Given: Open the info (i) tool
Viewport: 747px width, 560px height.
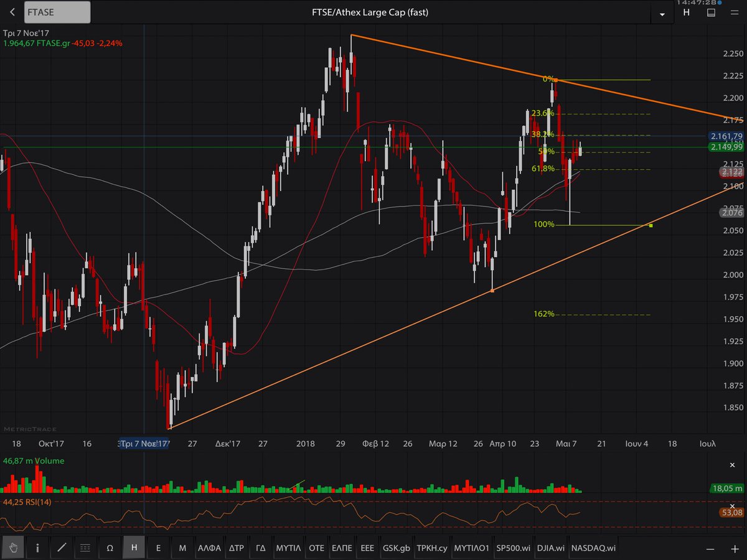Looking at the screenshot, I should pyautogui.click(x=38, y=548).
